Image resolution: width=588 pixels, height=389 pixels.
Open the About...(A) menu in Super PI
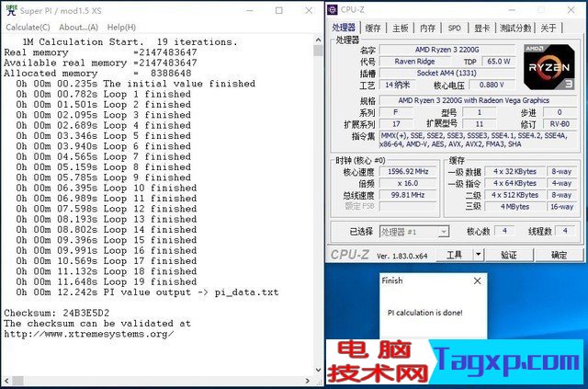click(x=78, y=27)
